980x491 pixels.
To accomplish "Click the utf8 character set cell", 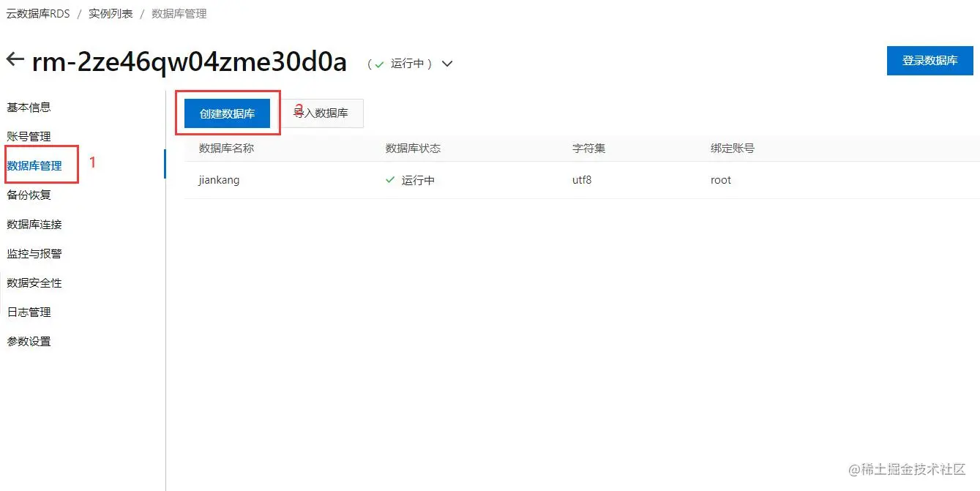I will point(582,180).
